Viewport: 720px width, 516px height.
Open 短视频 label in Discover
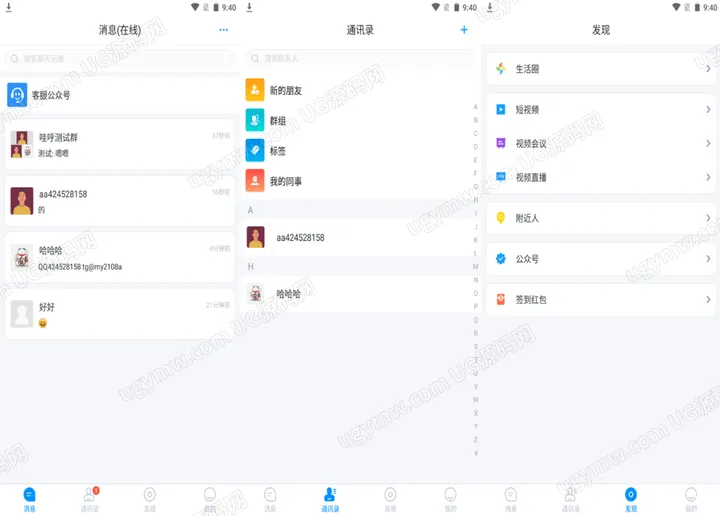527,109
